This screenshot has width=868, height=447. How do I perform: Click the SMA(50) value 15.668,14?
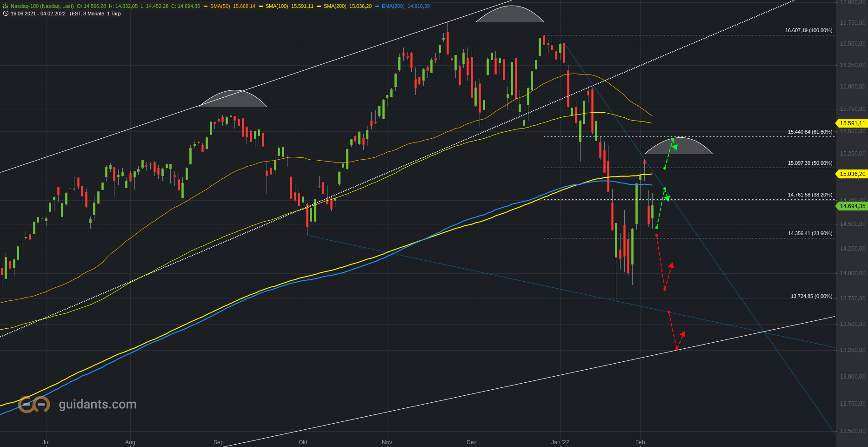[244, 6]
